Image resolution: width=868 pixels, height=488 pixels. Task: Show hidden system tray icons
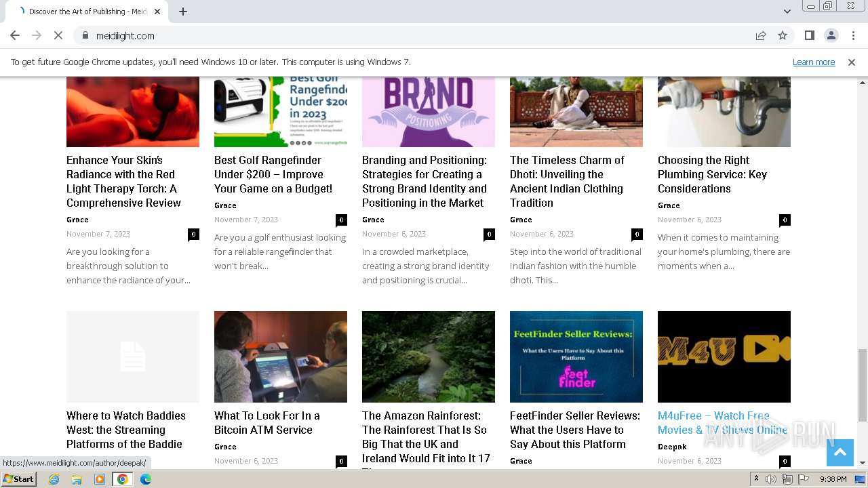tap(756, 479)
